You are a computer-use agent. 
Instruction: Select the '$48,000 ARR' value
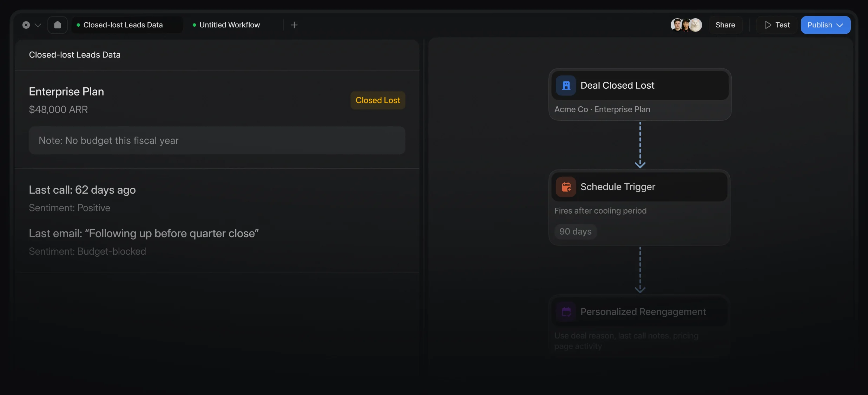pos(58,109)
